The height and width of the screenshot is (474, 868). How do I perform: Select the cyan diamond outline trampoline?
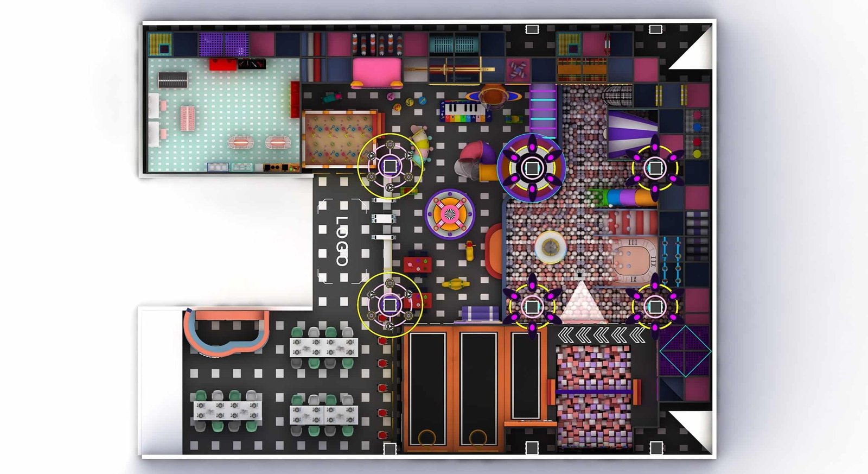click(685, 351)
